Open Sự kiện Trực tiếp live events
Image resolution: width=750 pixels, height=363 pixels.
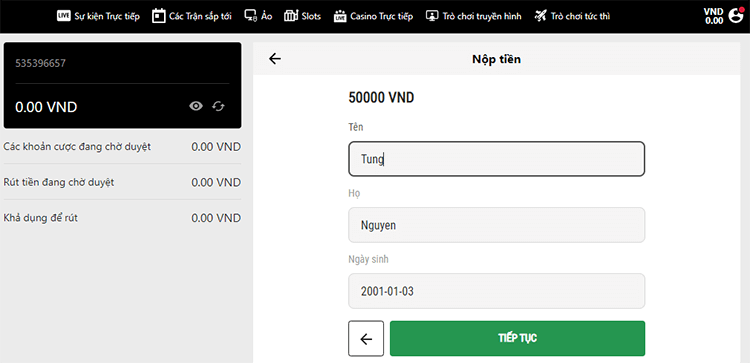click(98, 16)
